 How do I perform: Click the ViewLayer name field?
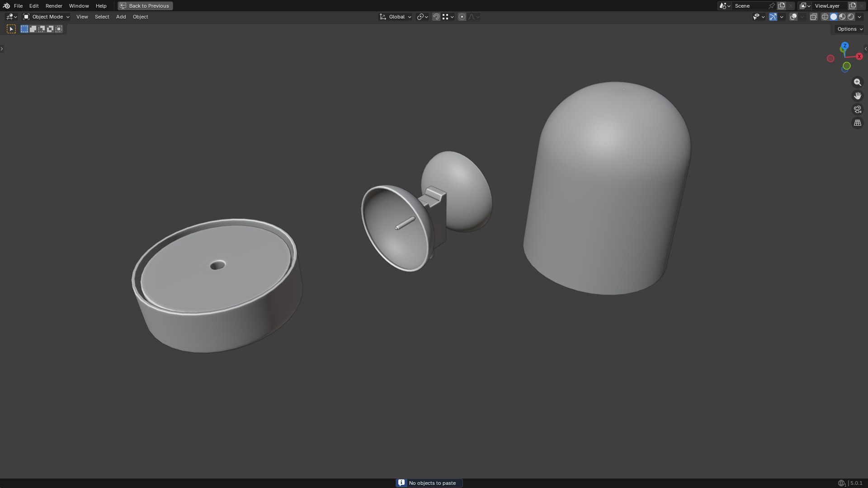tap(830, 6)
